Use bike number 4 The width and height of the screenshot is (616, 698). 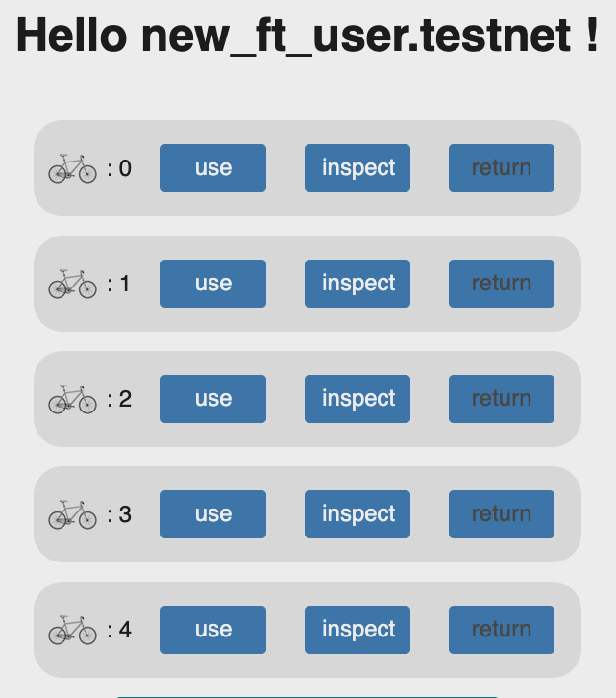pos(213,630)
